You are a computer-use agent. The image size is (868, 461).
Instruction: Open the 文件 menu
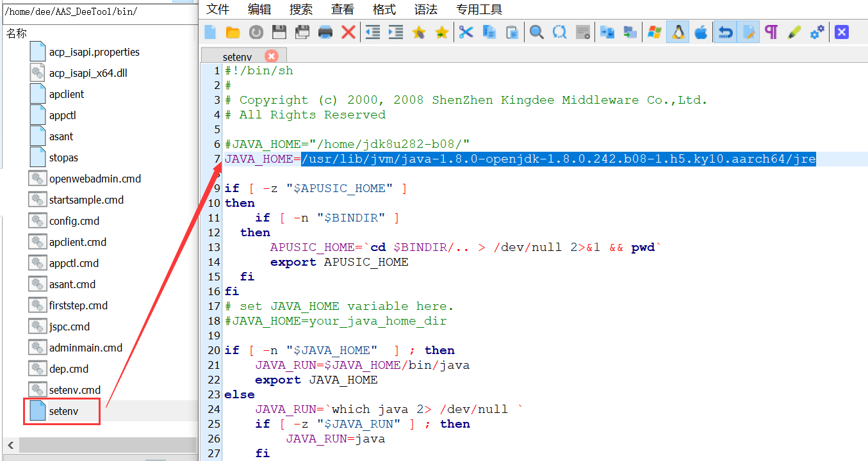pyautogui.click(x=218, y=9)
